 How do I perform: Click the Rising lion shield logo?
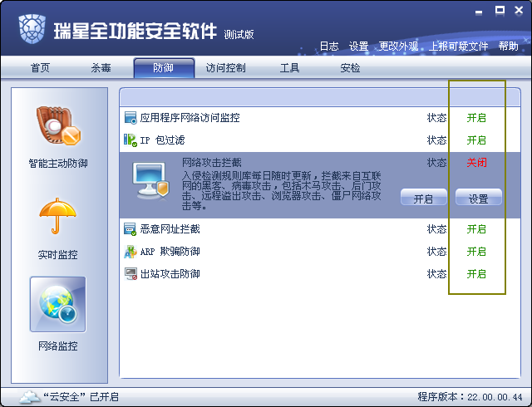pos(32,29)
